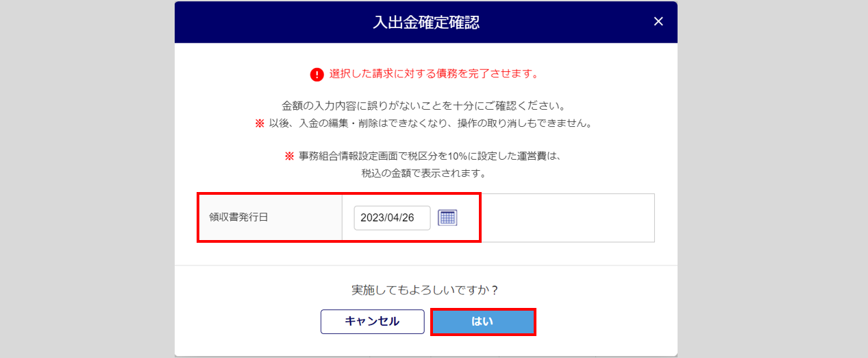
Task: Click the text 実施してもよろしいですか？
Action: pyautogui.click(x=425, y=289)
